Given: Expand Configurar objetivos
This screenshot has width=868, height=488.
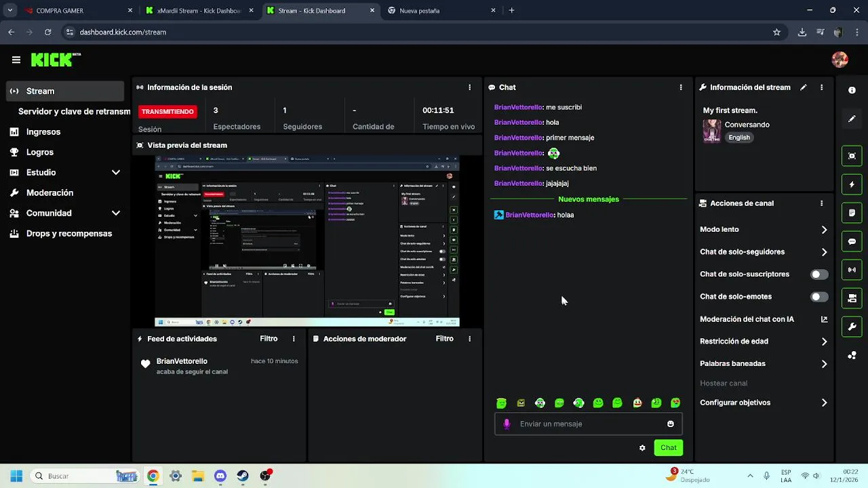Looking at the screenshot, I should tap(824, 403).
